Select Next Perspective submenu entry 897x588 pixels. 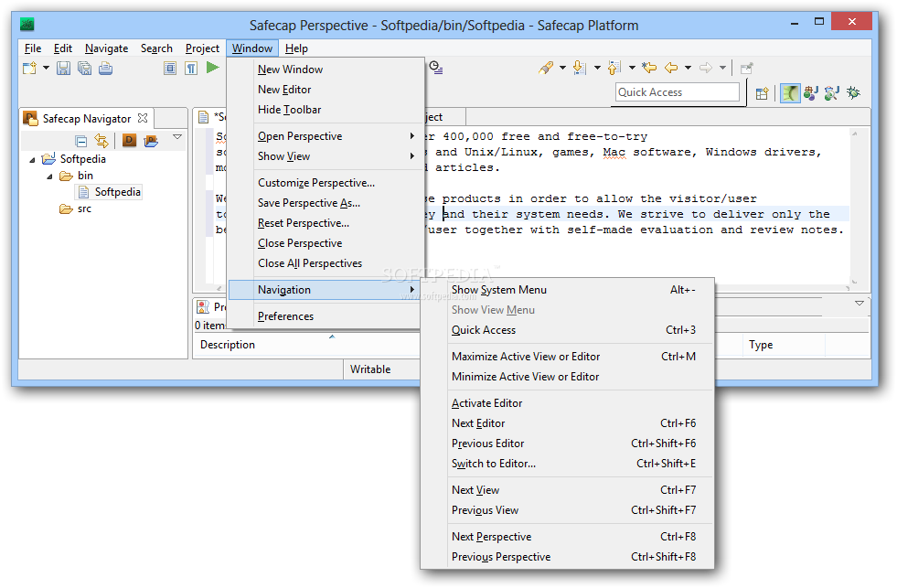tap(567, 537)
